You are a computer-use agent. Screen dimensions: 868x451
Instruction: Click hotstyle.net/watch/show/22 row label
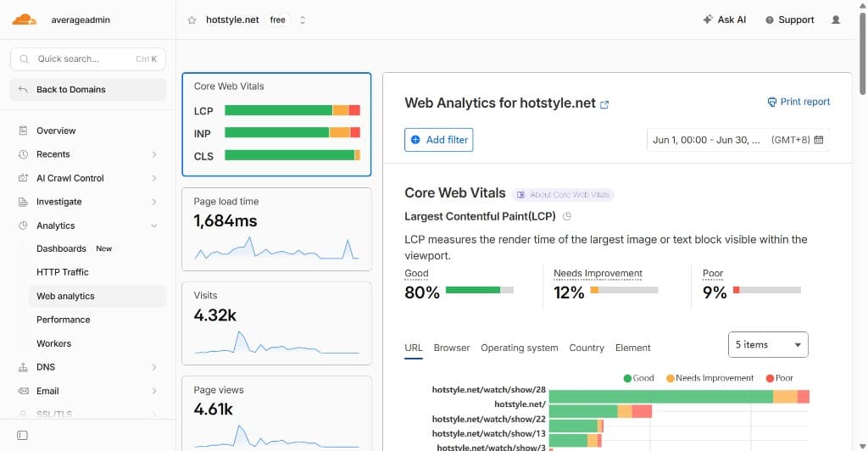coord(489,419)
